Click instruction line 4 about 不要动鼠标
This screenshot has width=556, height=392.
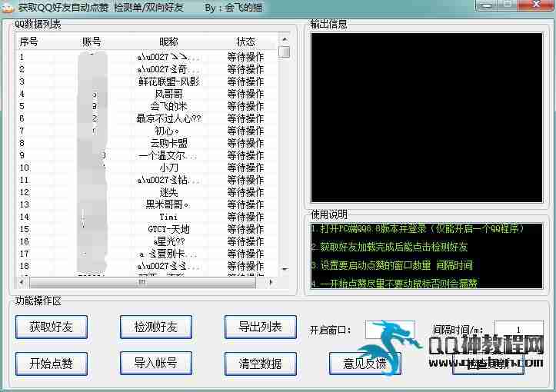click(394, 284)
